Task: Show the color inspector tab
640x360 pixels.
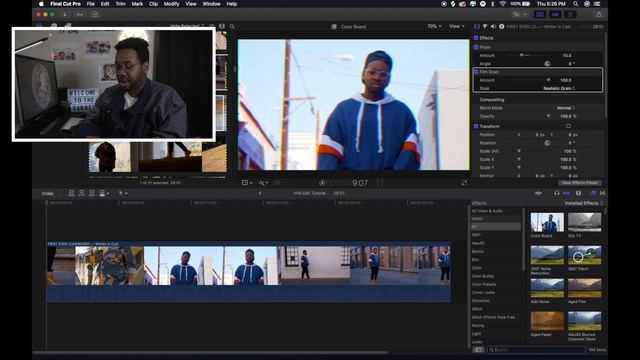Action: 485,27
